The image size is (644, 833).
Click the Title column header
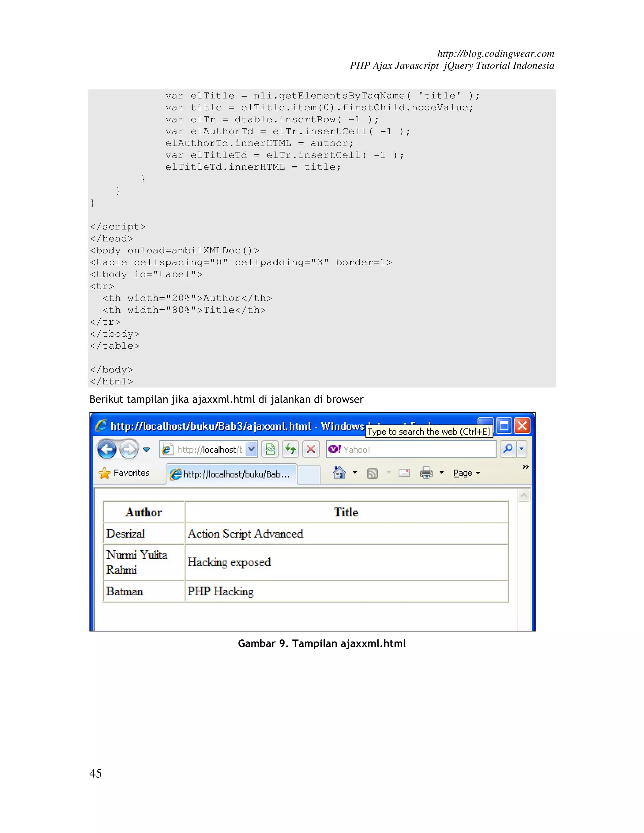pos(346,512)
